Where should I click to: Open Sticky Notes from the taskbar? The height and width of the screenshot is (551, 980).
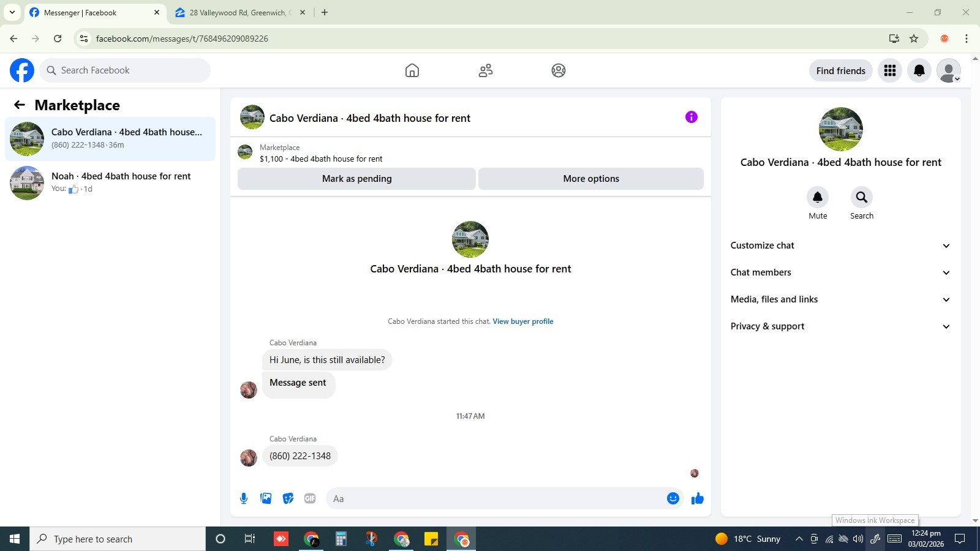pos(431,539)
